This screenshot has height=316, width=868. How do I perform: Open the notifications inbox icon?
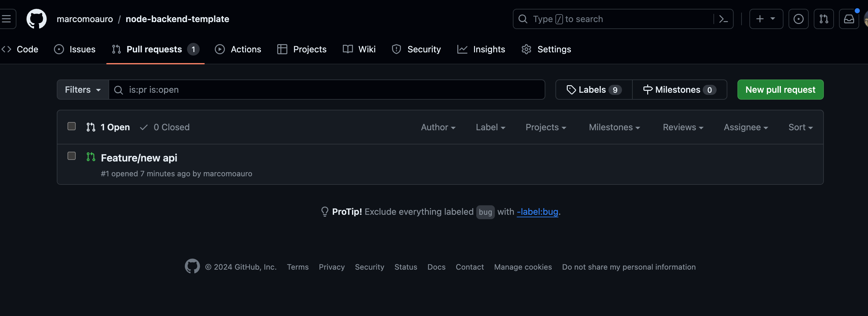click(x=849, y=19)
